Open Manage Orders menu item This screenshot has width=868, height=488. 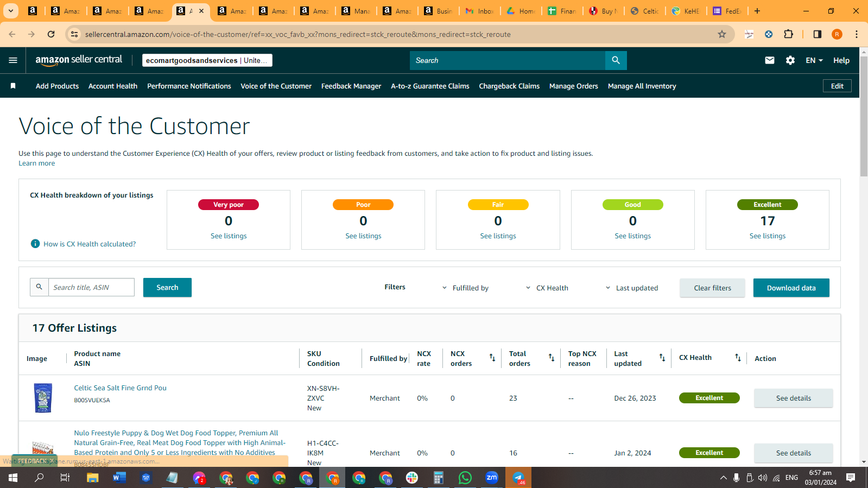coord(574,86)
